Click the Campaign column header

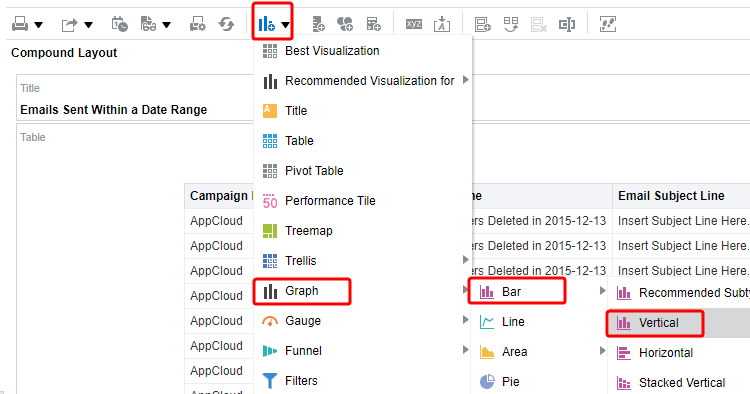coord(219,196)
